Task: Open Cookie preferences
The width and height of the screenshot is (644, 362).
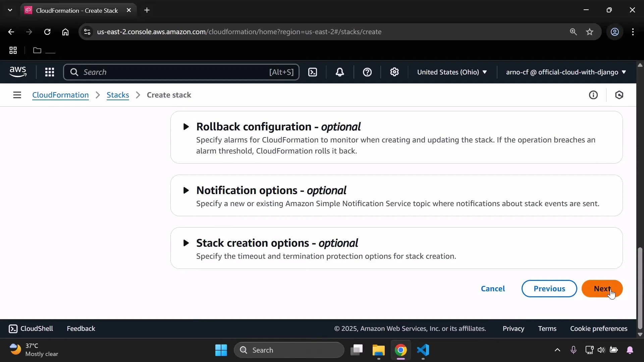Action: 599,329
